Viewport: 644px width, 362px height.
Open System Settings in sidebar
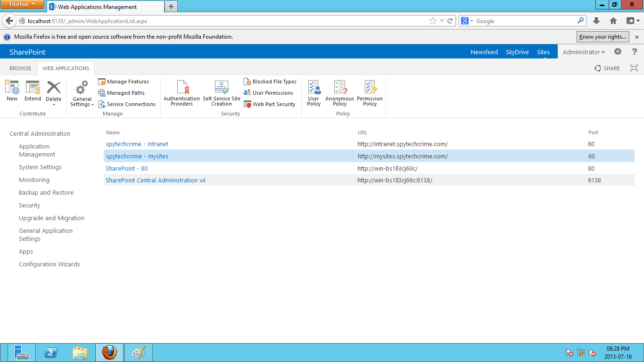[x=41, y=167]
